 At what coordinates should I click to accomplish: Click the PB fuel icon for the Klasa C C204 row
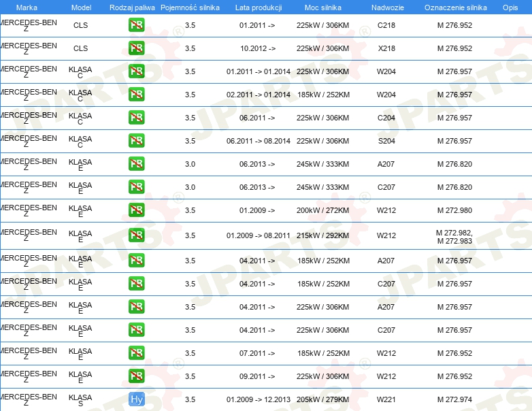coord(136,118)
